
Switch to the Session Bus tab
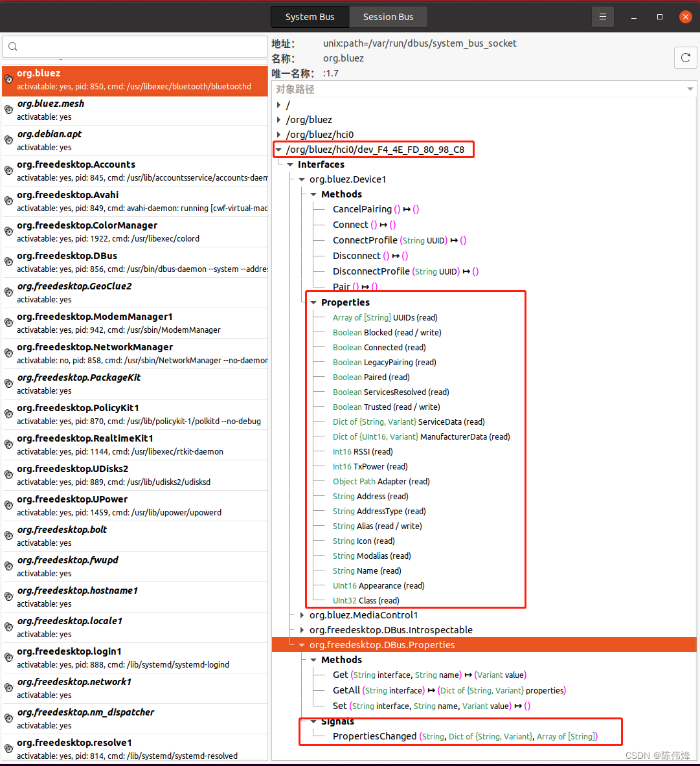click(388, 17)
